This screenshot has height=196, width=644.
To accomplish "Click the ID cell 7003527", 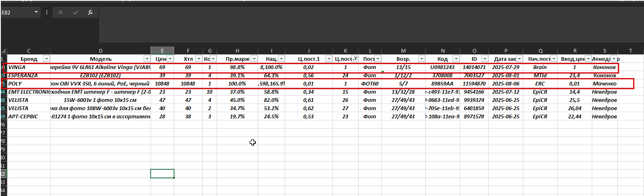I will tap(474, 75).
